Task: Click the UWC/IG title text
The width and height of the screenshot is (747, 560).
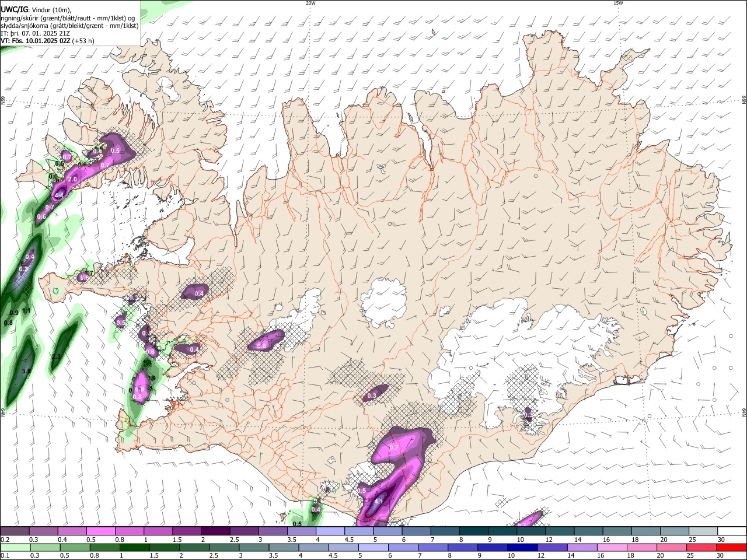Action: pyautogui.click(x=13, y=10)
